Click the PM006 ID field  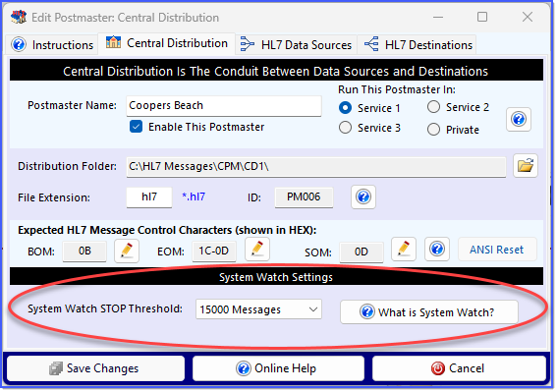pos(304,196)
